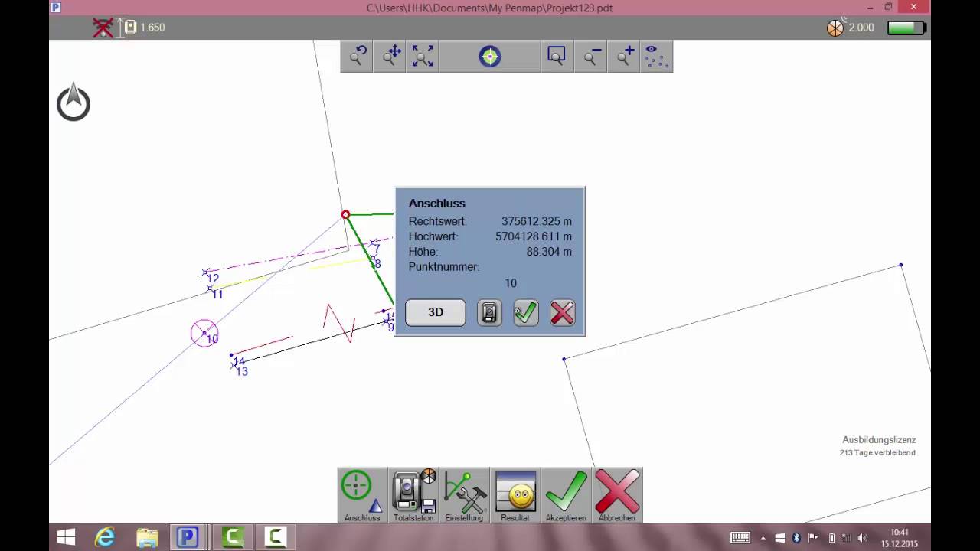The height and width of the screenshot is (551, 980).
Task: Confirm the Anschluss dialog with green checkmark
Action: (526, 312)
